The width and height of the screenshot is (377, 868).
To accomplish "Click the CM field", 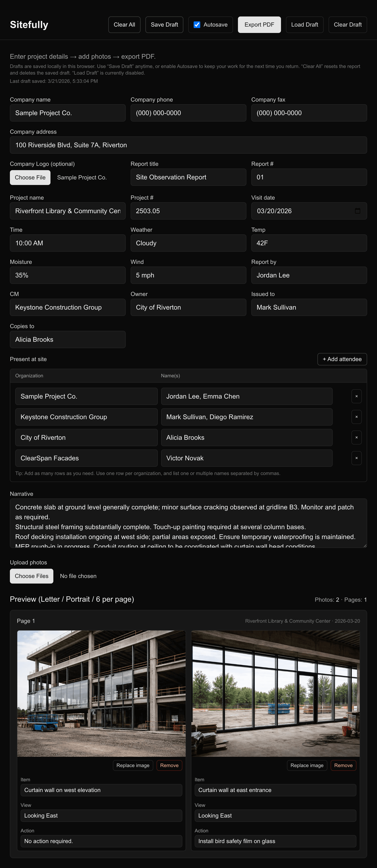I will point(68,307).
